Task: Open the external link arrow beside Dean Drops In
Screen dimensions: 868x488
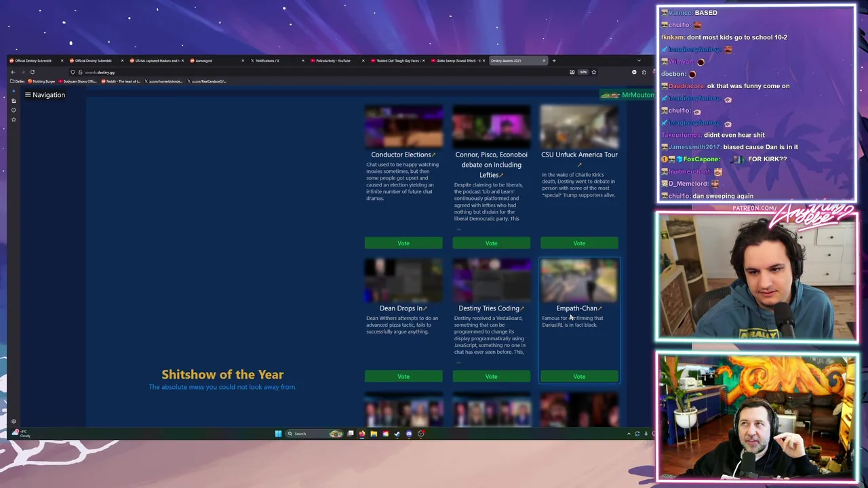Action: click(x=425, y=308)
